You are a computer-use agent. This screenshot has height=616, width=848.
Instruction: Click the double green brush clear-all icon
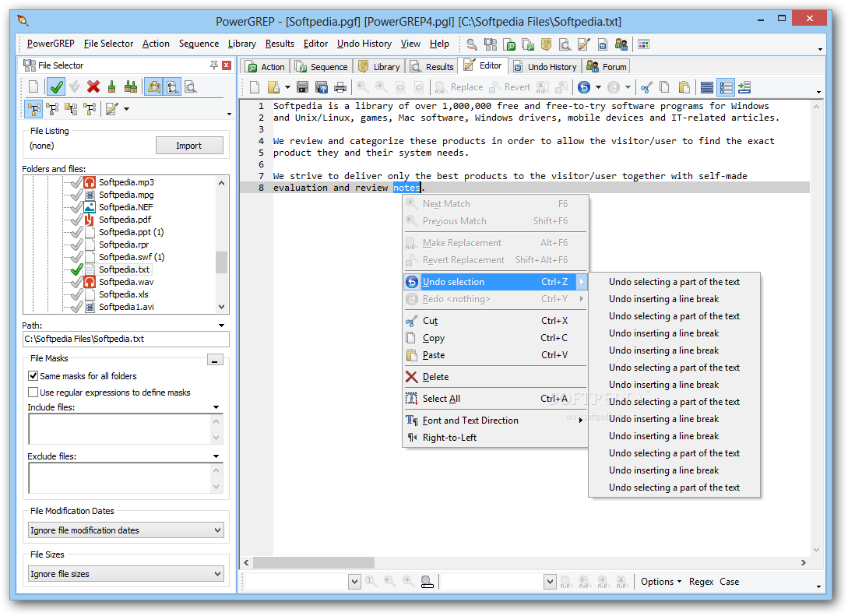point(130,87)
